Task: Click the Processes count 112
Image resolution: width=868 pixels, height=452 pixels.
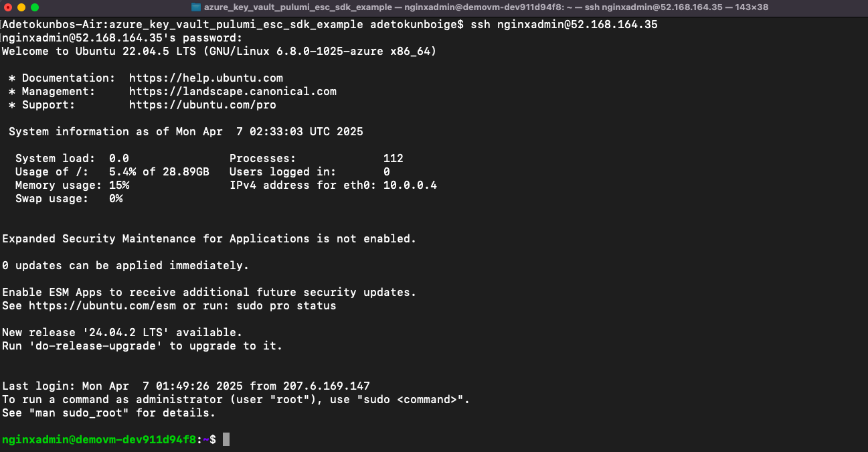Action: (x=394, y=159)
